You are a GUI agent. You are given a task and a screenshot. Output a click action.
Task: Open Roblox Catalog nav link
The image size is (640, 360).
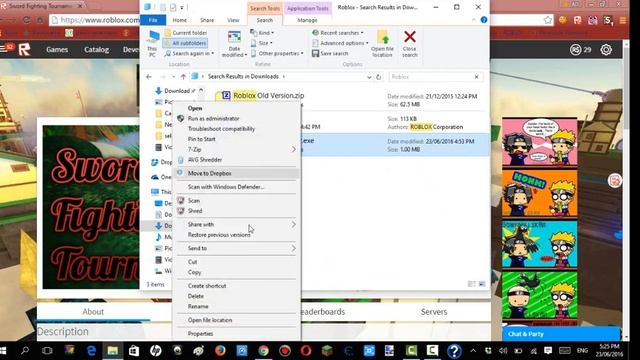coord(97,49)
